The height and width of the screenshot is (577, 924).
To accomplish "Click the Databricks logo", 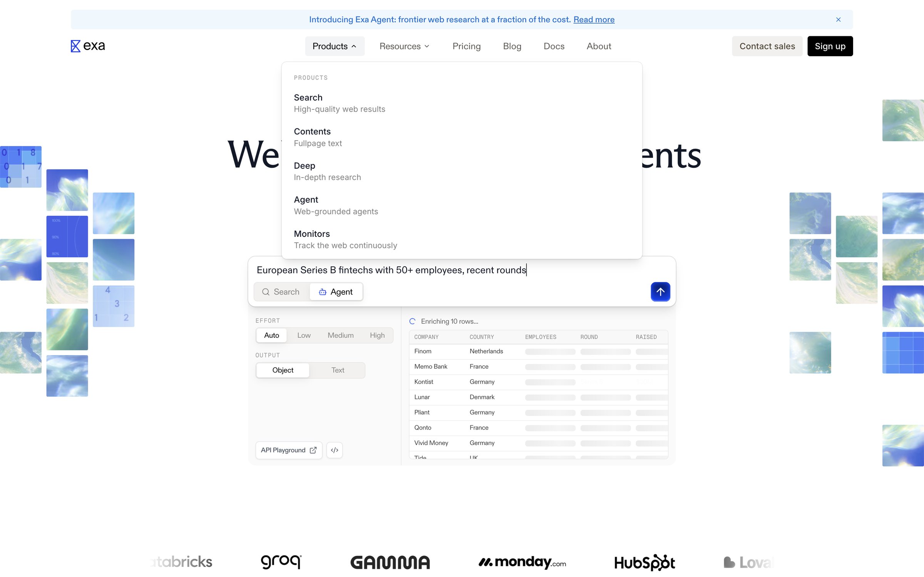I will (x=182, y=562).
